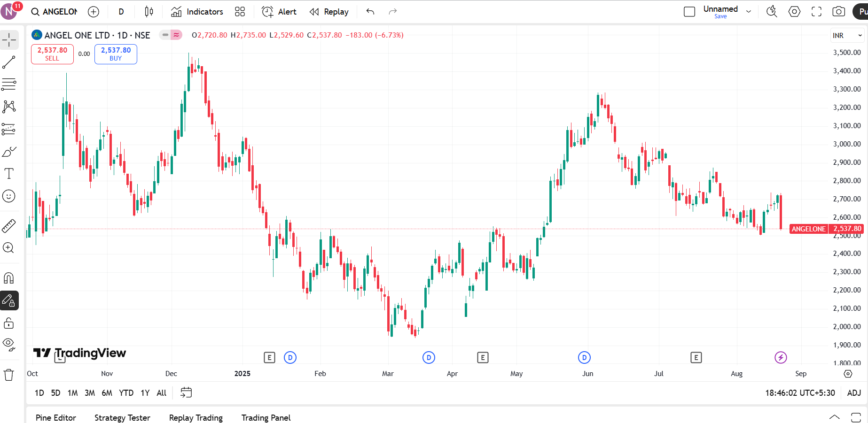Open the patterns drawing tool
Screen dimensions: 868x423
[x=9, y=107]
